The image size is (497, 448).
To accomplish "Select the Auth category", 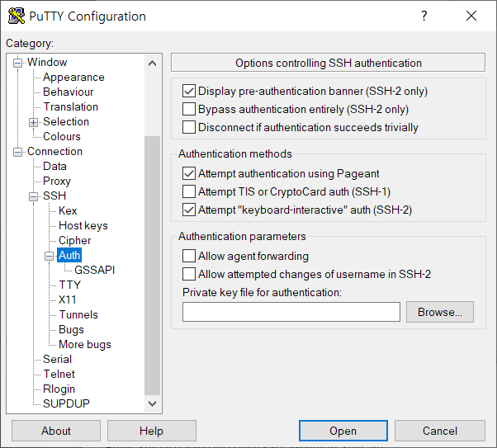I will 69,256.
